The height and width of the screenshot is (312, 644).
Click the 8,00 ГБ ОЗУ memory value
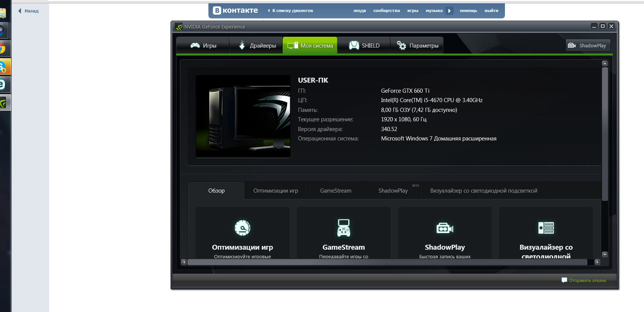419,110
